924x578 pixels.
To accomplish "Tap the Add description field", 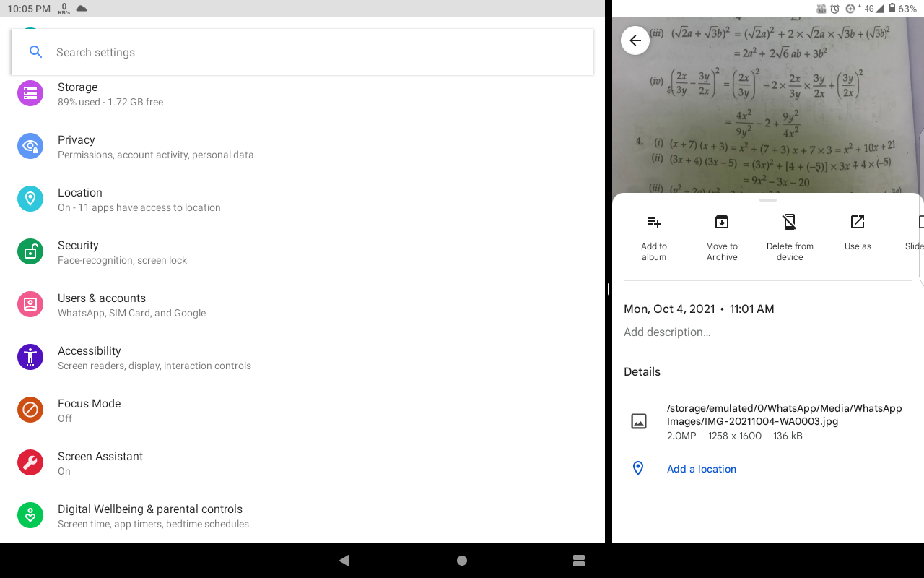I will [667, 332].
